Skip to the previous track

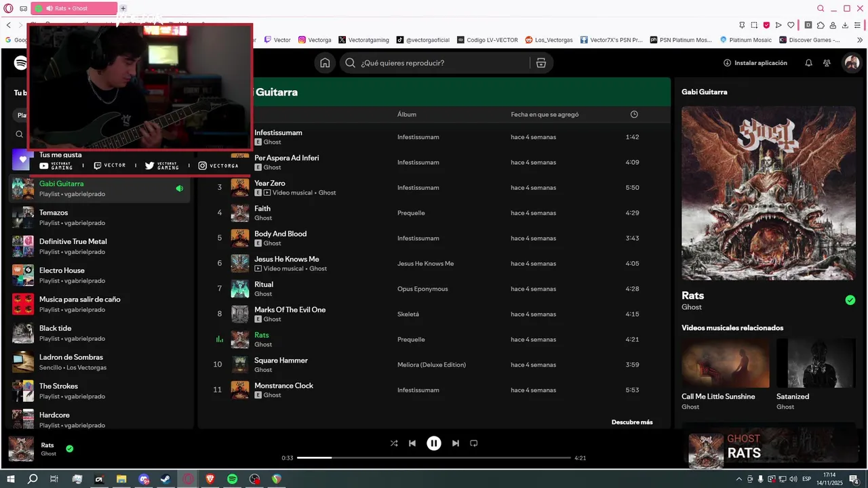coord(412,443)
